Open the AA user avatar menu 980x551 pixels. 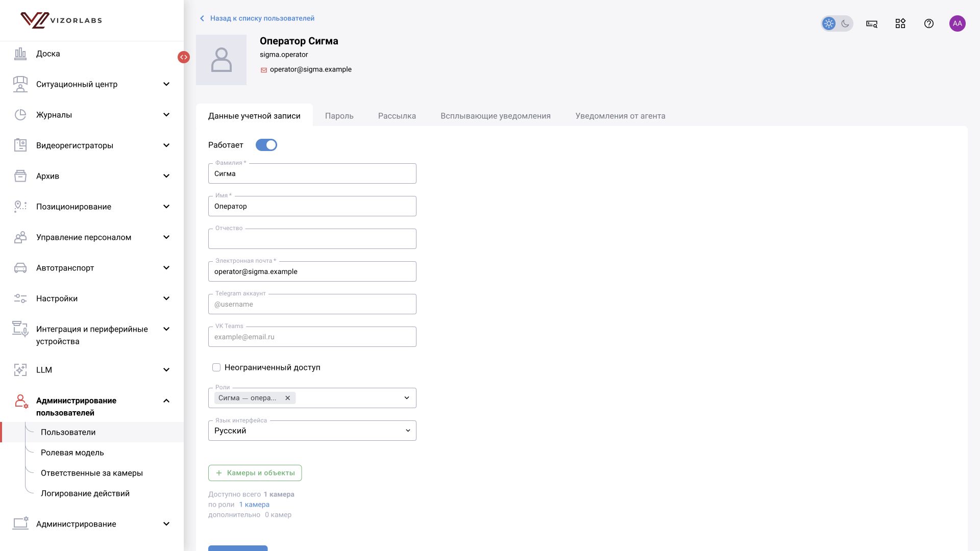coord(958,23)
